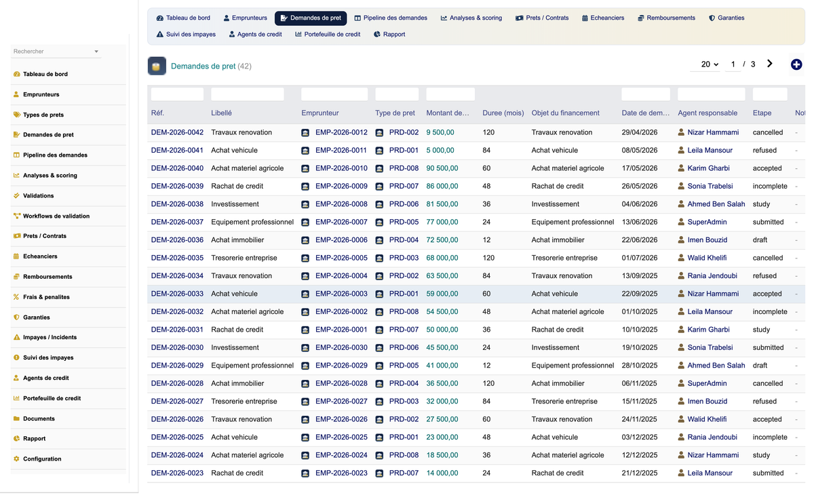The width and height of the screenshot is (814, 504).
Task: Click the Tableau de bord sidebar icon
Action: 16,74
